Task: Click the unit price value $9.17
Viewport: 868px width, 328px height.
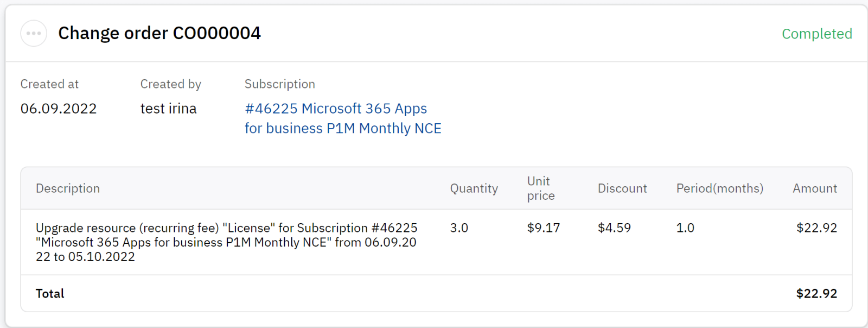Action: pos(543,228)
